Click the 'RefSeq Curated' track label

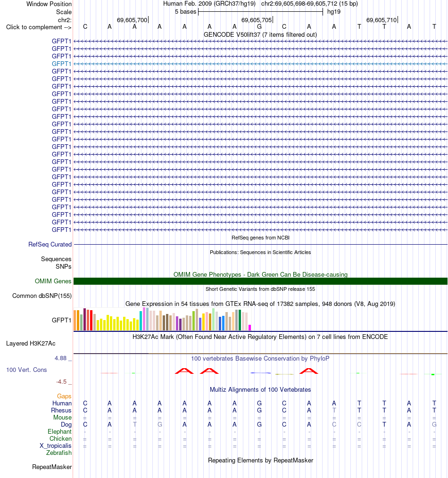click(x=50, y=245)
